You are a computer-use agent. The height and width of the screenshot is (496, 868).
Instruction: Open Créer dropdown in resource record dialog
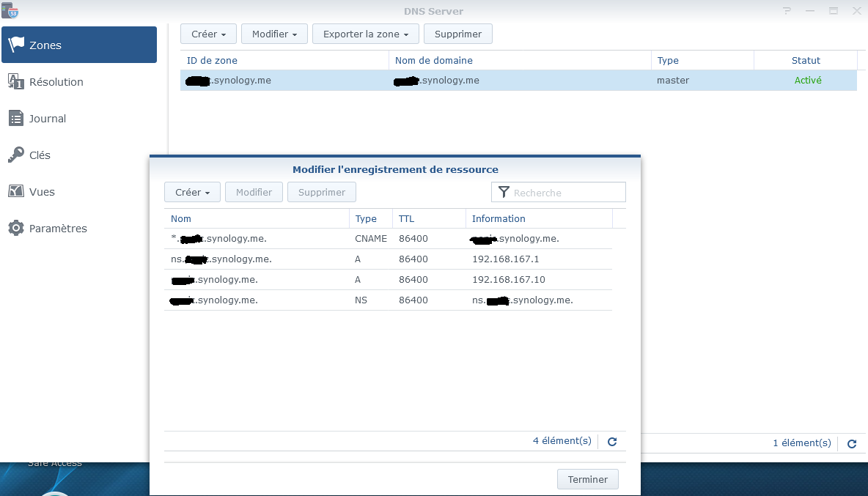pos(192,192)
